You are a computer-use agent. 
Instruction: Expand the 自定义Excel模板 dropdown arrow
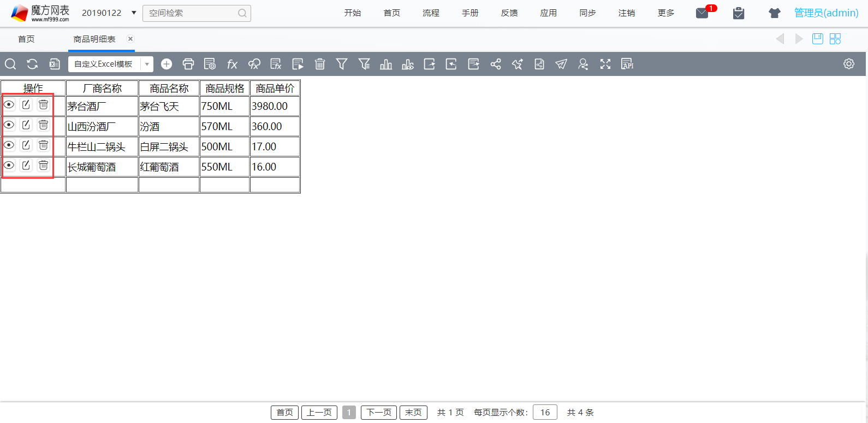pos(147,64)
